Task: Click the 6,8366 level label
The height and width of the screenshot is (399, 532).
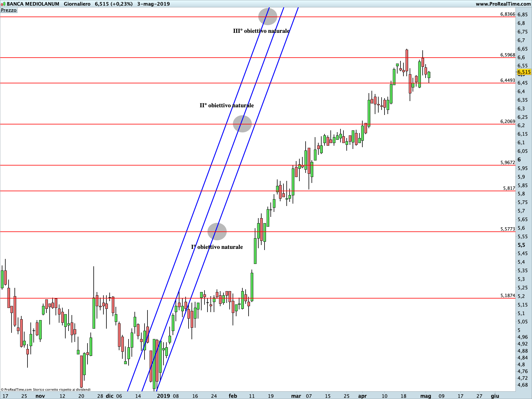Action: [x=508, y=14]
